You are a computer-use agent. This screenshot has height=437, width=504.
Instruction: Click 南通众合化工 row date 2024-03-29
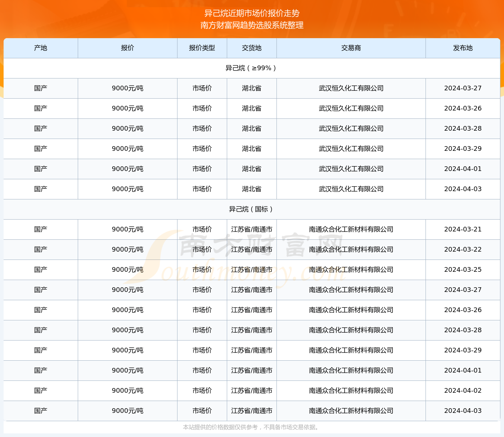click(x=463, y=350)
